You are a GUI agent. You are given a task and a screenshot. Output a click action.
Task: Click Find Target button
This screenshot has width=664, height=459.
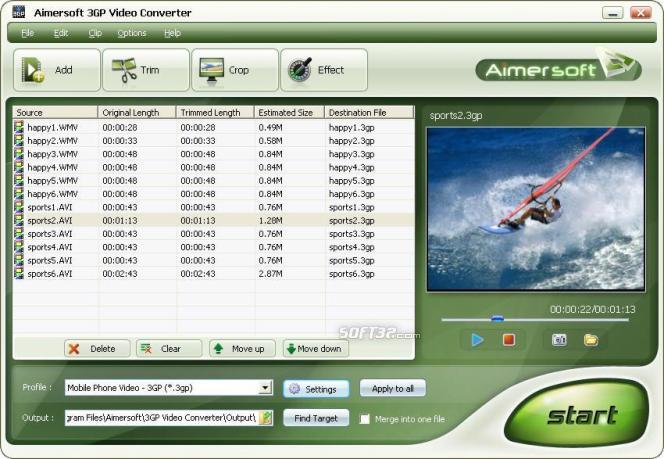coord(316,418)
